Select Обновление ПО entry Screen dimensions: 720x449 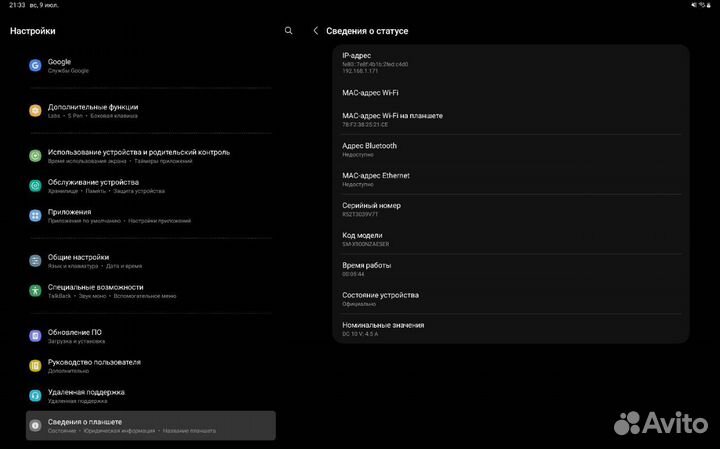click(151, 336)
